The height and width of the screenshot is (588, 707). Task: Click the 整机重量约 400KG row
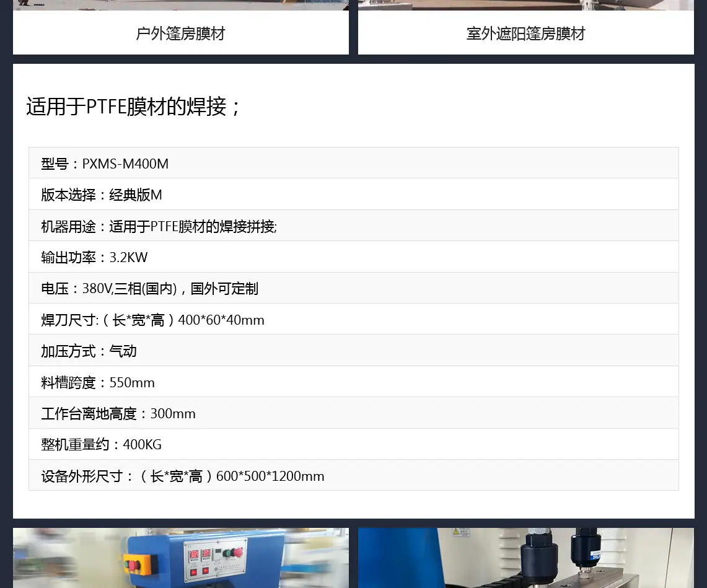click(x=353, y=444)
